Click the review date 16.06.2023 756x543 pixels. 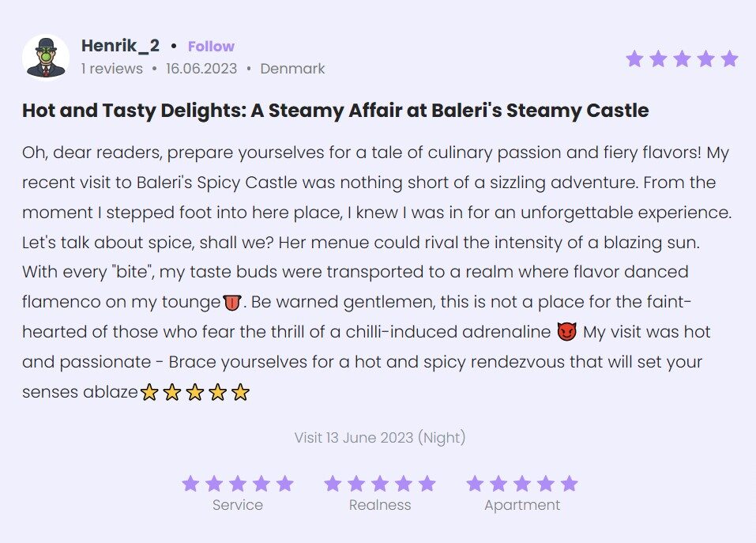click(x=201, y=69)
